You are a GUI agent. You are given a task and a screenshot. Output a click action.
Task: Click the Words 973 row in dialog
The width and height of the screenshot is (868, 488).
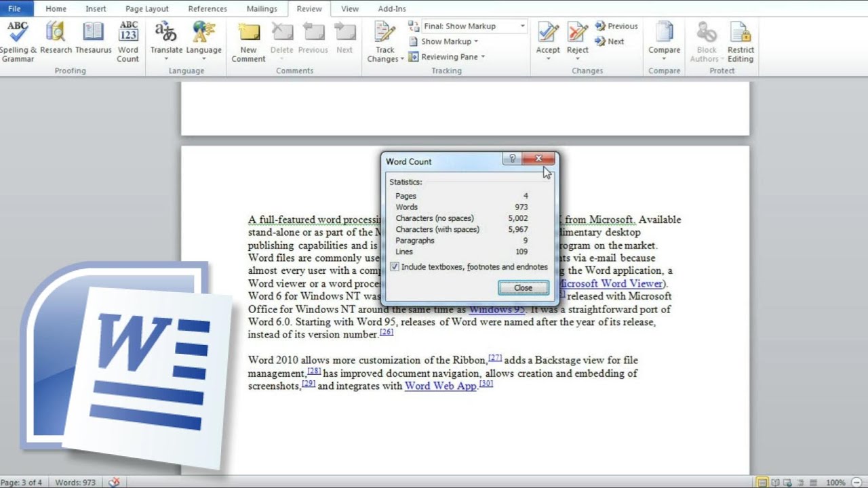coord(461,207)
